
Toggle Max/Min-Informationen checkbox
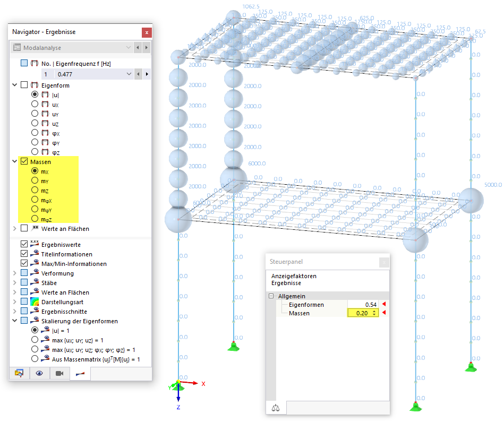pyautogui.click(x=24, y=263)
